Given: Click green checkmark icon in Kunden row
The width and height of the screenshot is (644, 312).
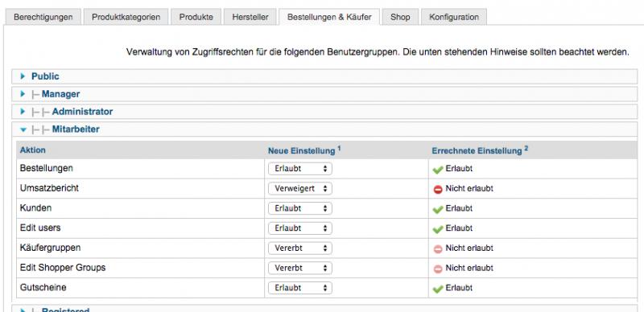Looking at the screenshot, I should coord(438,209).
